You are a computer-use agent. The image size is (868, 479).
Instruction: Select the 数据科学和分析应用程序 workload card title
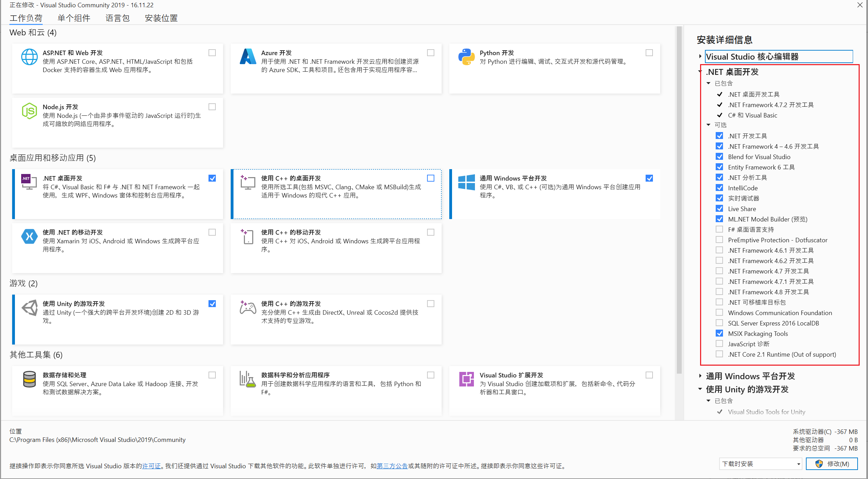[296, 375]
